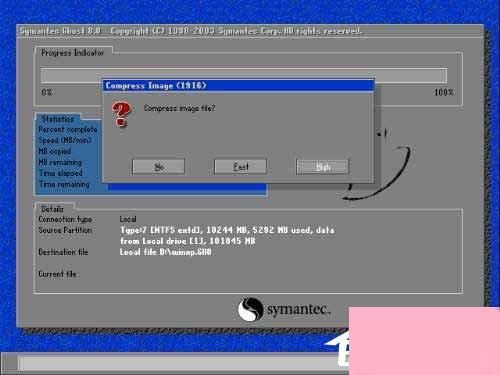Viewport: 500px width, 375px height.
Task: Click the red question mark icon
Action: coord(121,114)
